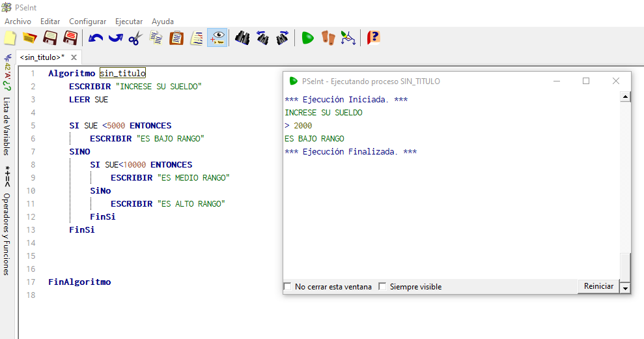The width and height of the screenshot is (644, 339).
Task: Click the PSeInt app icon in the title bar
Action: [7, 7]
